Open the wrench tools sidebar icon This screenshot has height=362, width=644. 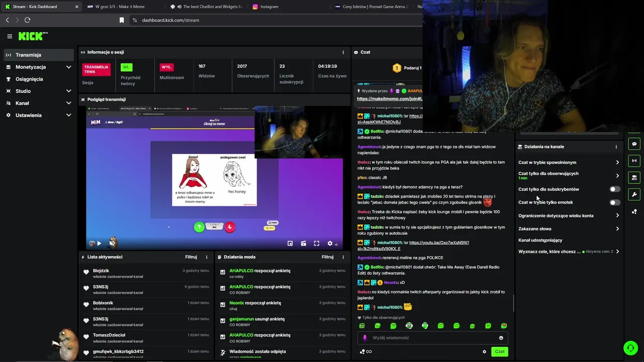pyautogui.click(x=634, y=195)
